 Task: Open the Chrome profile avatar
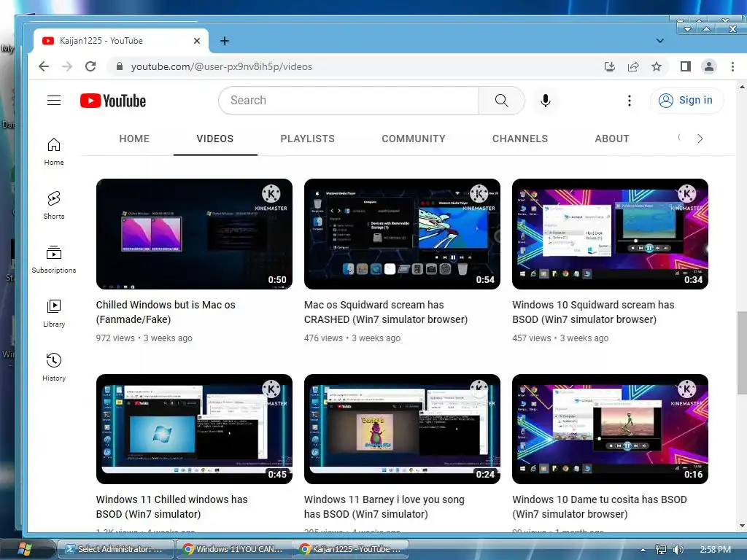(709, 66)
